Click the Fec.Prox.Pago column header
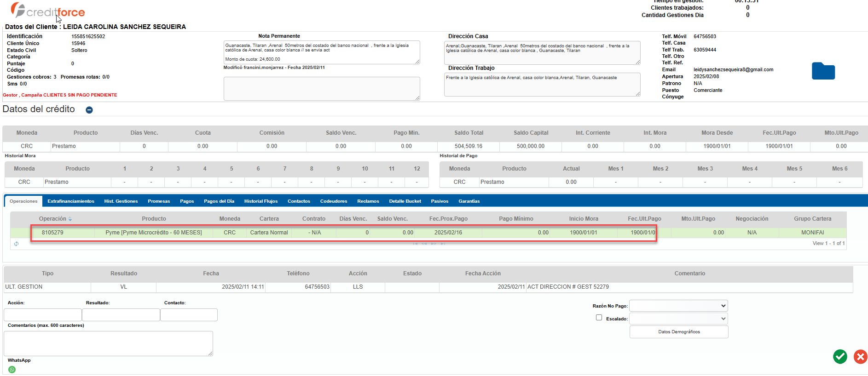868x376 pixels. [448, 219]
